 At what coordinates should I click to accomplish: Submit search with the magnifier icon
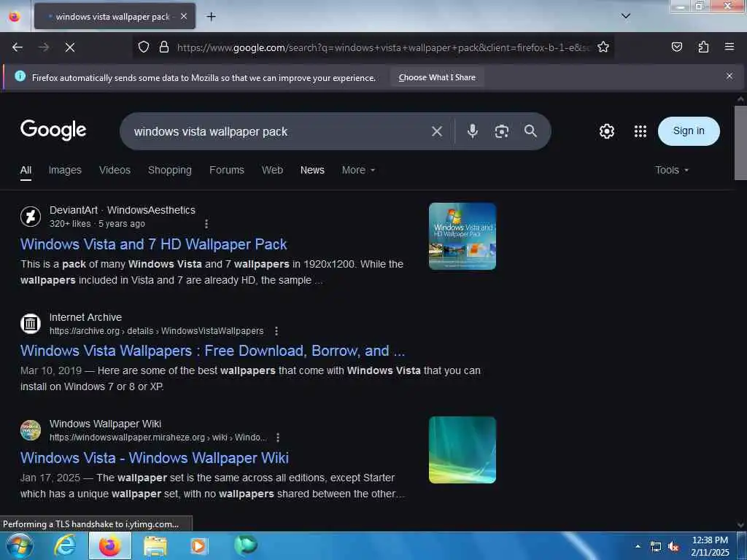[x=530, y=131]
